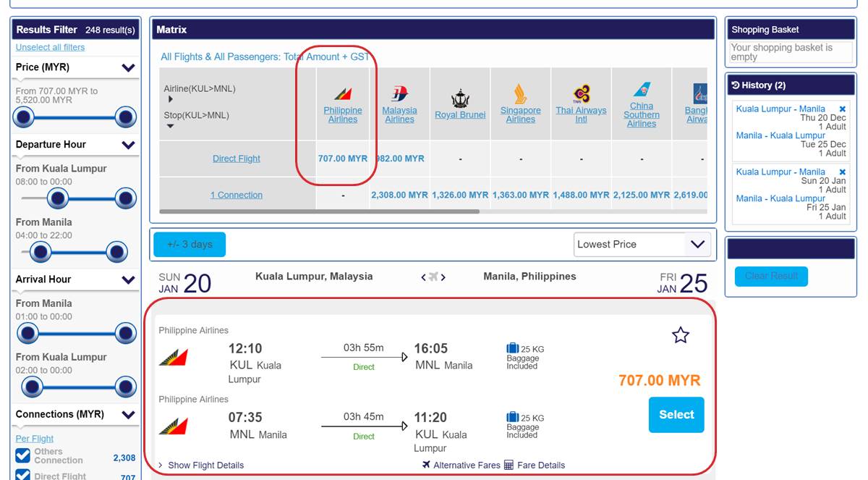This screenshot has height=480, width=868.
Task: Click the Philippine Airlines logo in matrix
Action: [x=343, y=93]
